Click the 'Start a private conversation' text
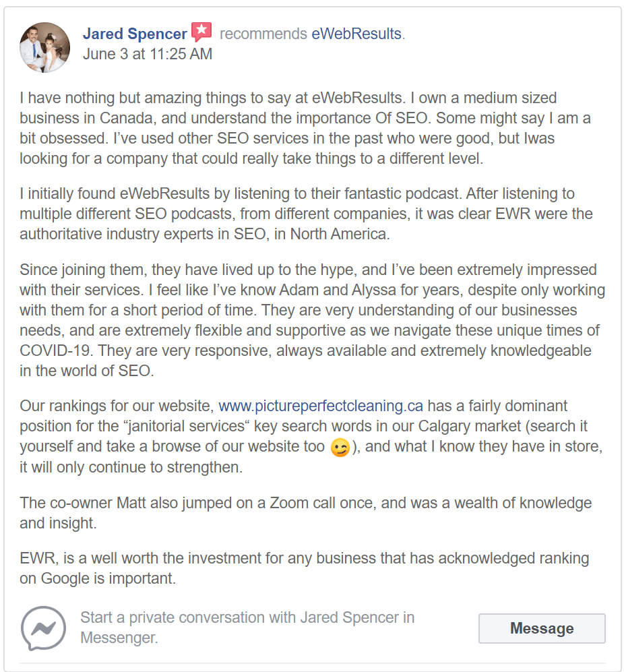 click(247, 628)
